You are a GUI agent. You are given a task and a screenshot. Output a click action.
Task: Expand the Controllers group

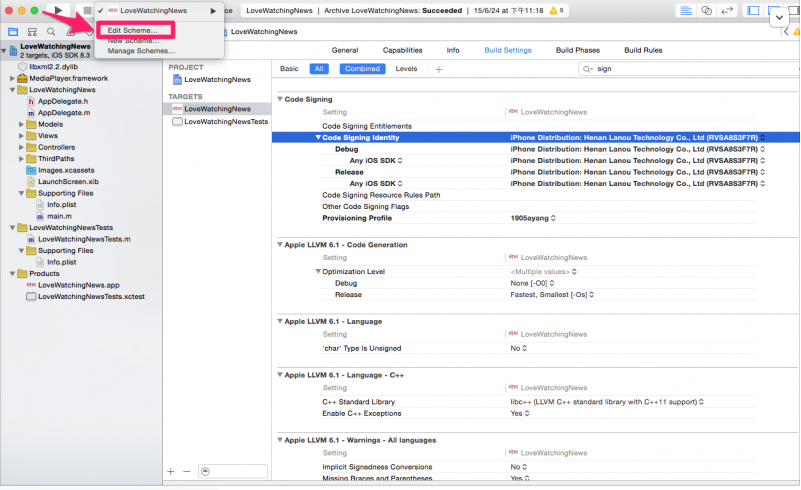21,147
